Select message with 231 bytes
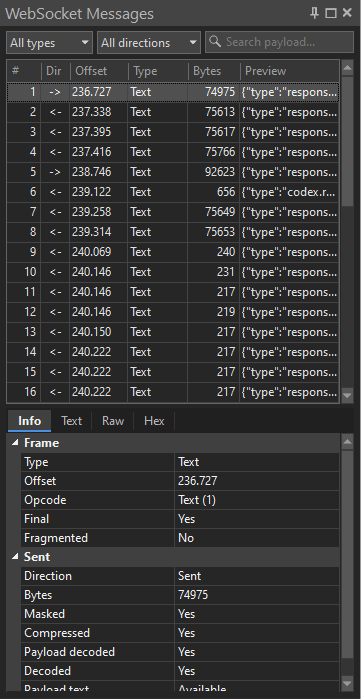This screenshot has height=699, width=361. pyautogui.click(x=173, y=272)
